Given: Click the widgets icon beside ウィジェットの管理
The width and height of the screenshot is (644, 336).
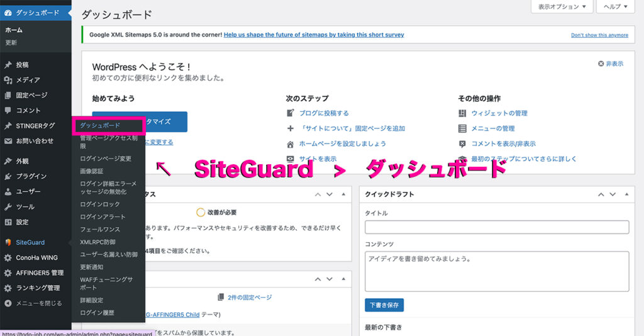Looking at the screenshot, I should pos(462,113).
